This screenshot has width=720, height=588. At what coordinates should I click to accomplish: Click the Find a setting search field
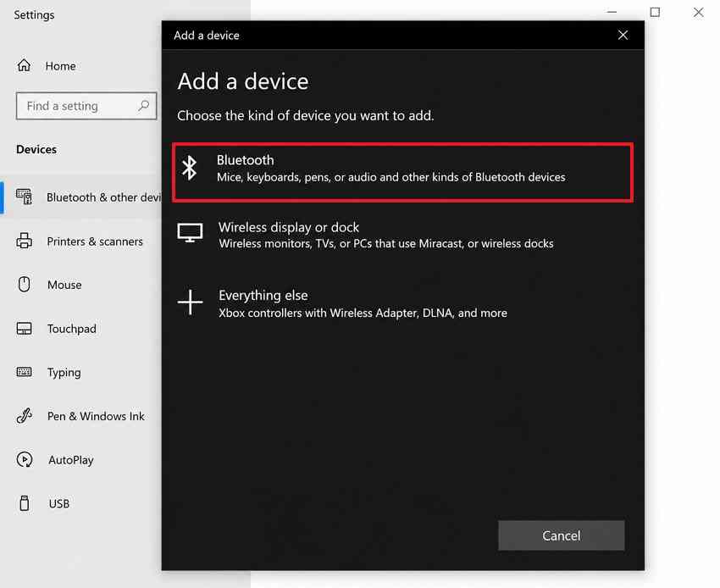pyautogui.click(x=86, y=106)
